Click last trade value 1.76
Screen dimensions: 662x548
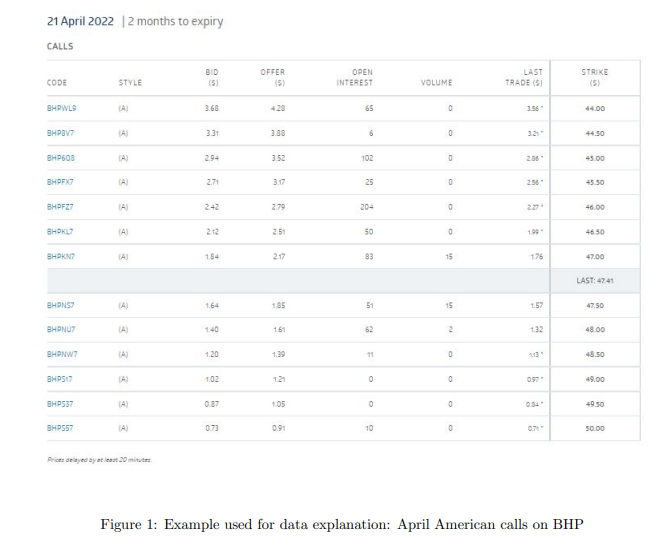pos(537,257)
